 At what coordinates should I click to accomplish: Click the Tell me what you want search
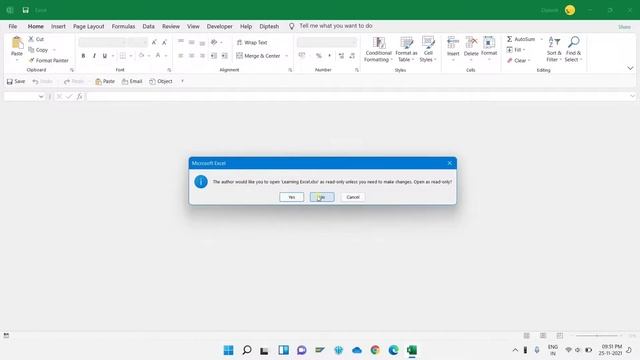click(336, 26)
